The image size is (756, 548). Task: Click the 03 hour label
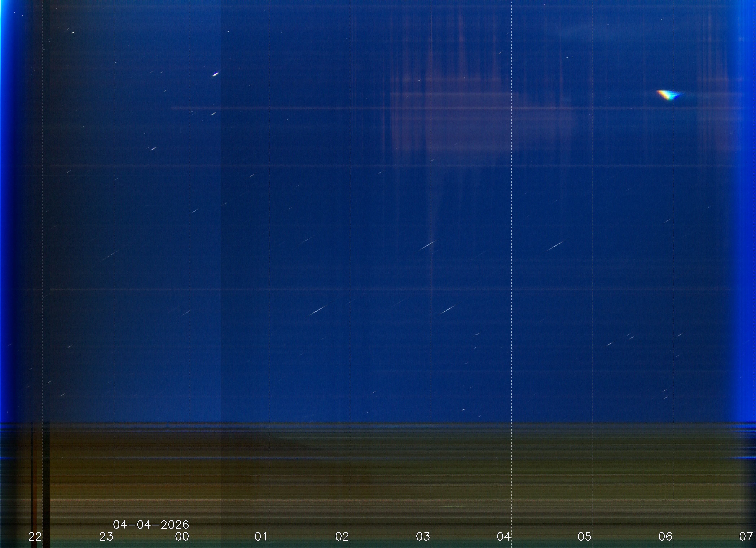click(x=423, y=537)
